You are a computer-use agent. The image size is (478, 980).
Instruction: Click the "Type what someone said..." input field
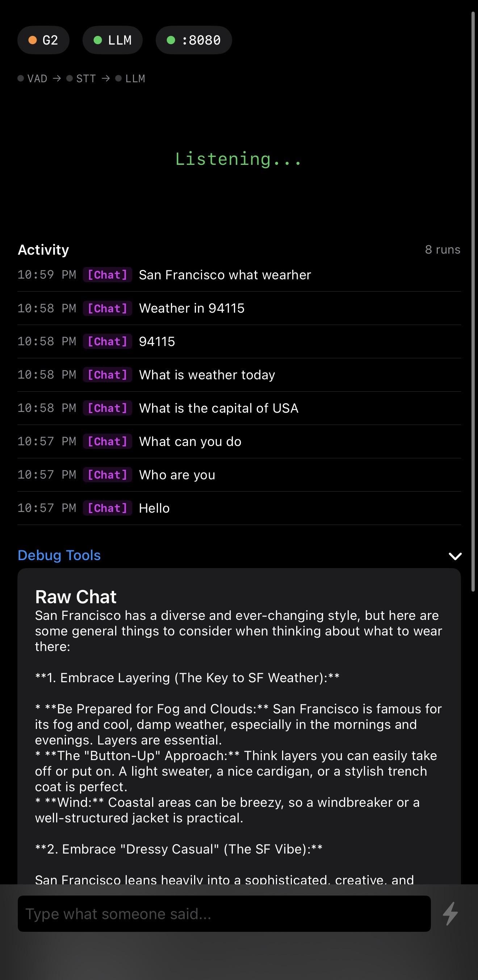pos(224,913)
